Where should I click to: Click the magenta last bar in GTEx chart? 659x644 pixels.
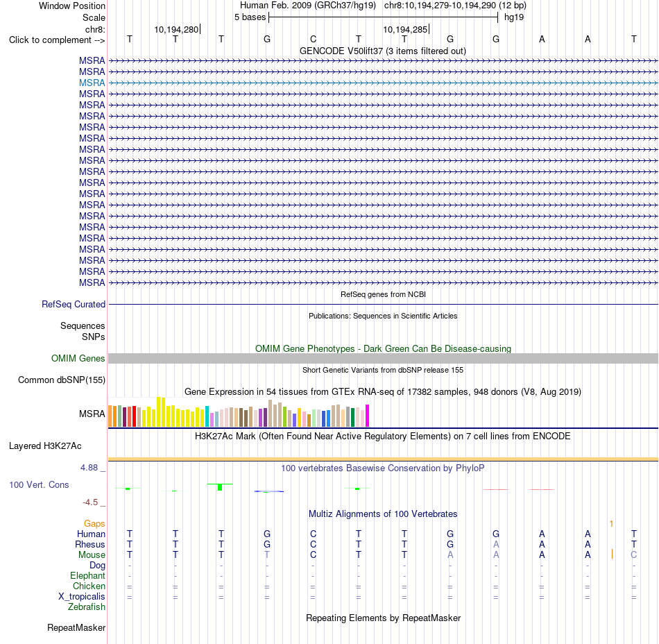coord(368,416)
